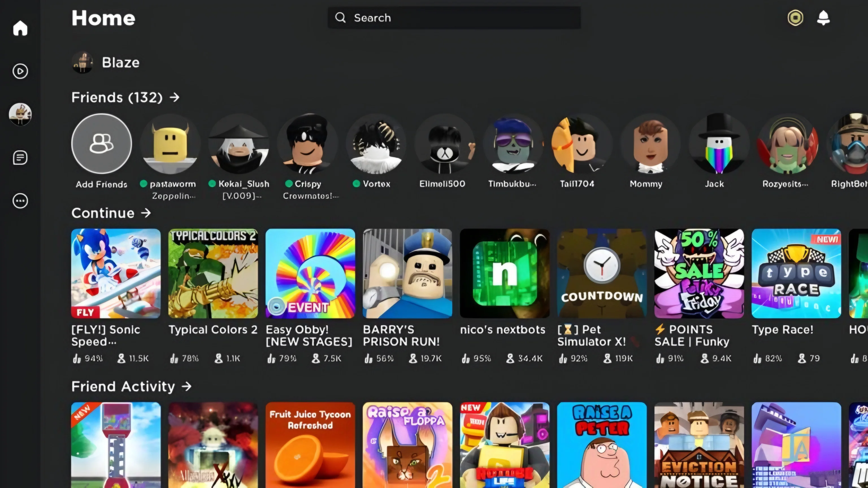
Task: Check your Robux balance icon
Action: coord(795,18)
